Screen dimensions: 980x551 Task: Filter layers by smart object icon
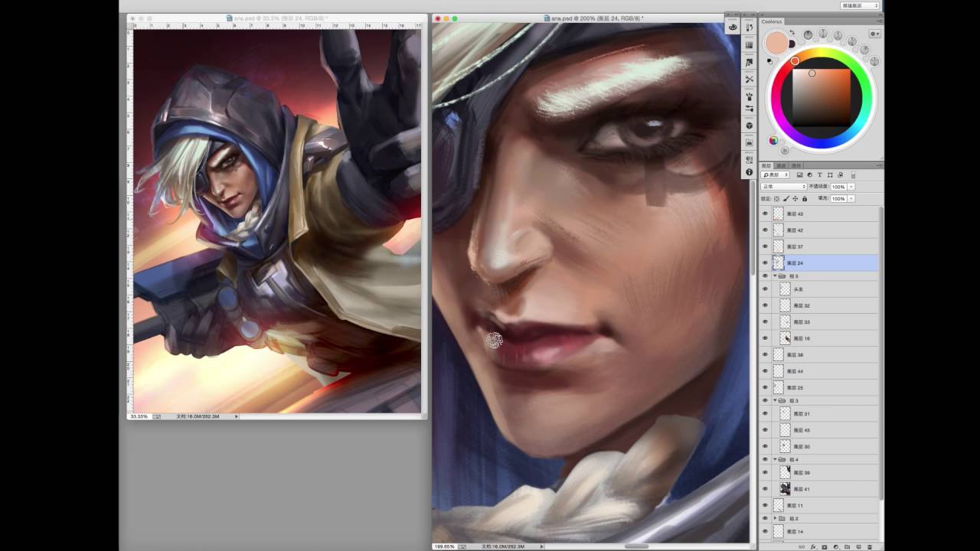[841, 174]
